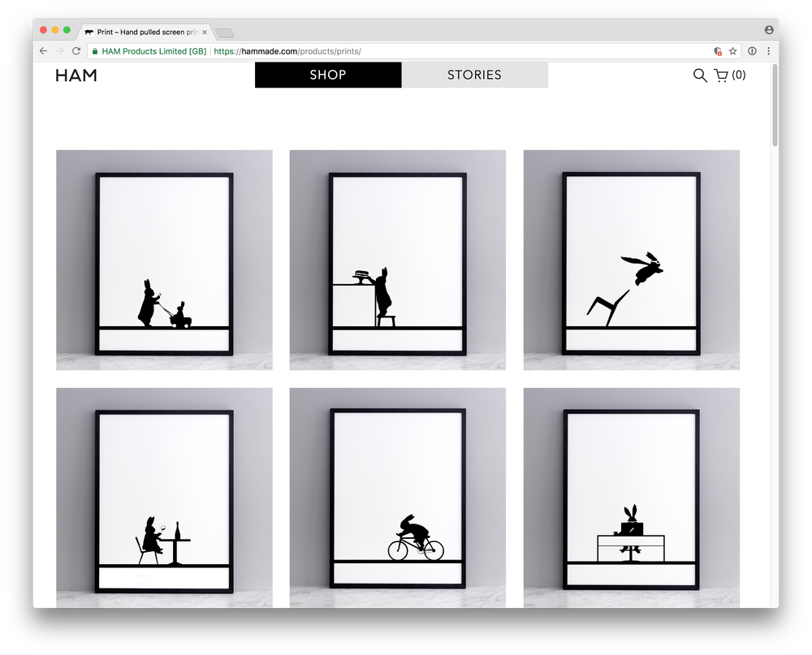This screenshot has width=812, height=655.
Task: Click the yellow minimize window button
Action: pyautogui.click(x=55, y=30)
